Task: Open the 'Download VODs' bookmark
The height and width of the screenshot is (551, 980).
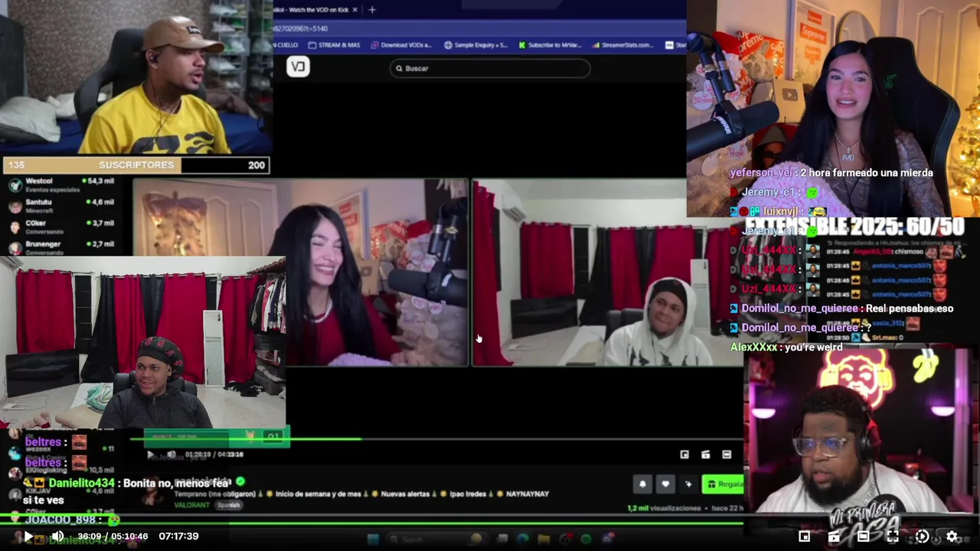Action: point(401,45)
